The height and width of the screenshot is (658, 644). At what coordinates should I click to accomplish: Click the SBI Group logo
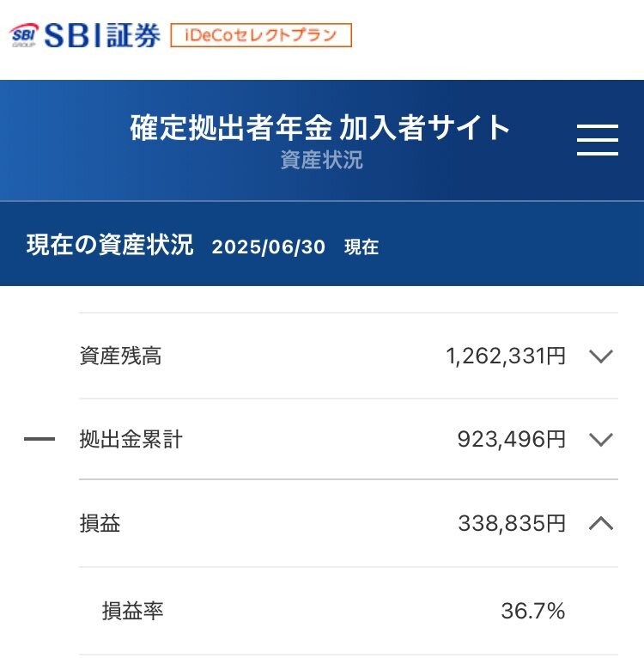24,35
